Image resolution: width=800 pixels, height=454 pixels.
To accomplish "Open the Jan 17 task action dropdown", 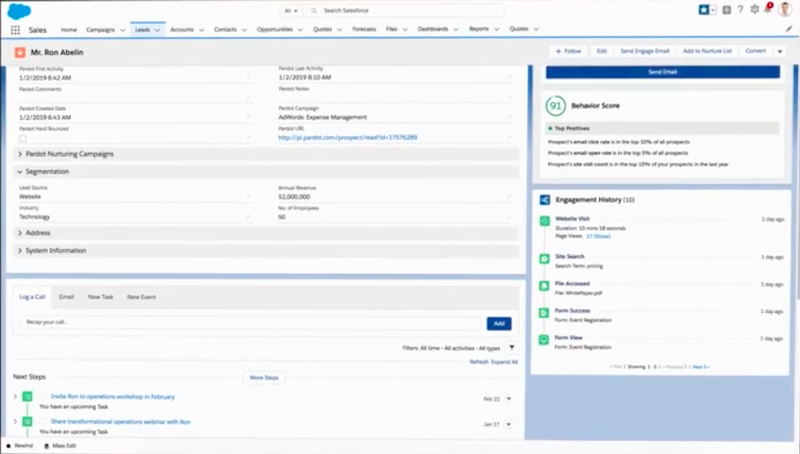I will (509, 424).
